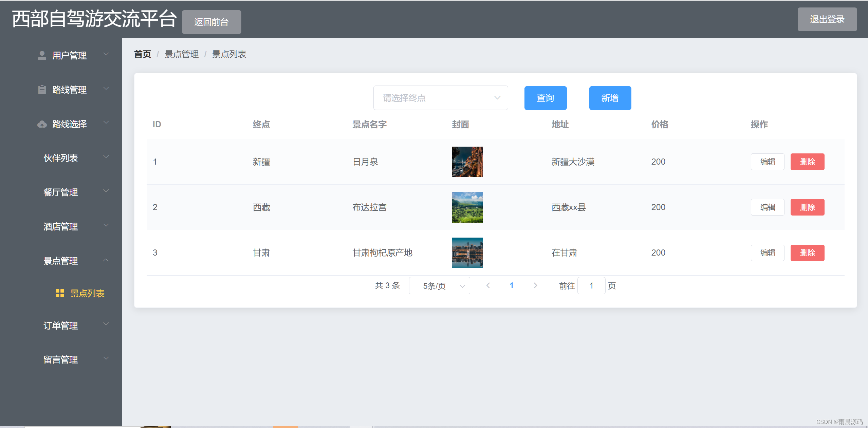The height and width of the screenshot is (428, 868).
Task: Expand the 酒店管理 menu chevron
Action: [106, 225]
